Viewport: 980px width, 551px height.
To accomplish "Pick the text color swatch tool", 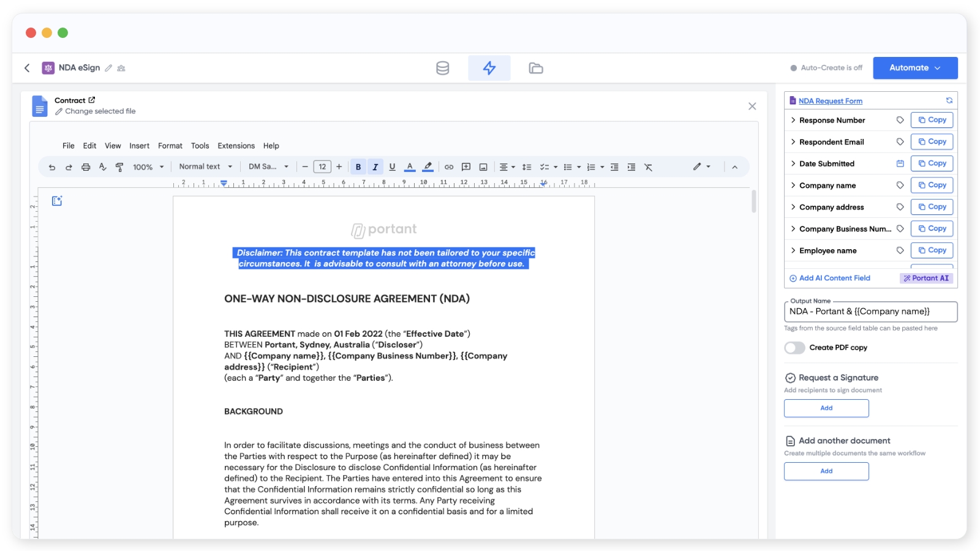I will pos(410,167).
